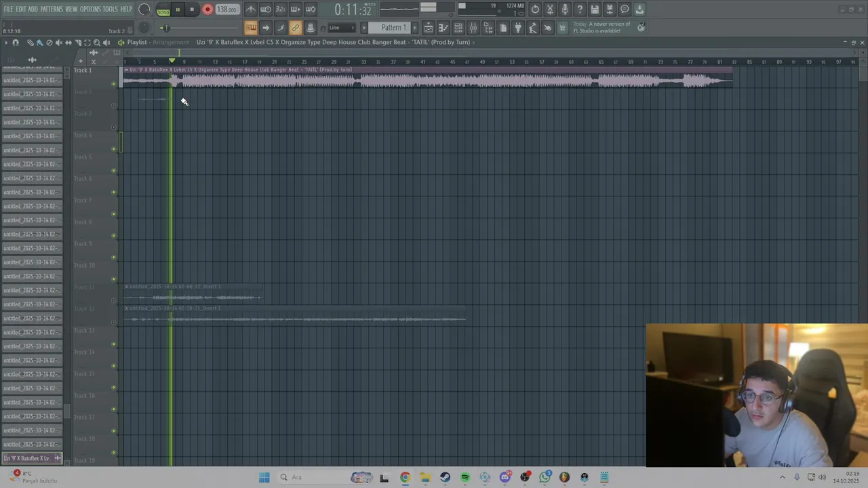
Task: Select the playlist Slip tool
Action: pos(68,43)
